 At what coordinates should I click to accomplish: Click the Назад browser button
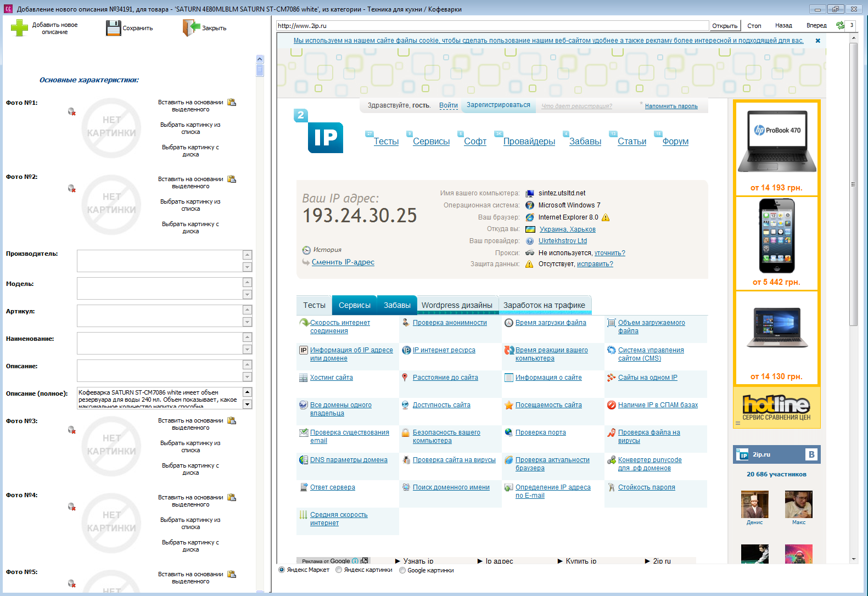(783, 26)
